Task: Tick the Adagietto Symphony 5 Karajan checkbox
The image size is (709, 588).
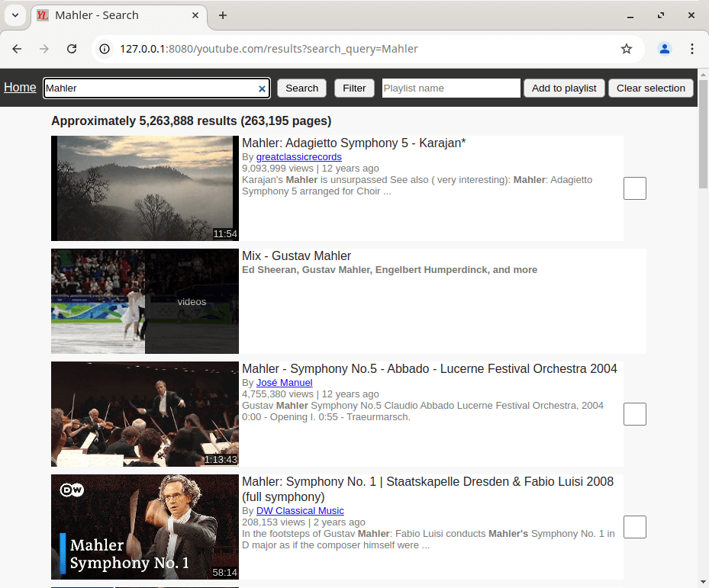Action: [x=635, y=188]
